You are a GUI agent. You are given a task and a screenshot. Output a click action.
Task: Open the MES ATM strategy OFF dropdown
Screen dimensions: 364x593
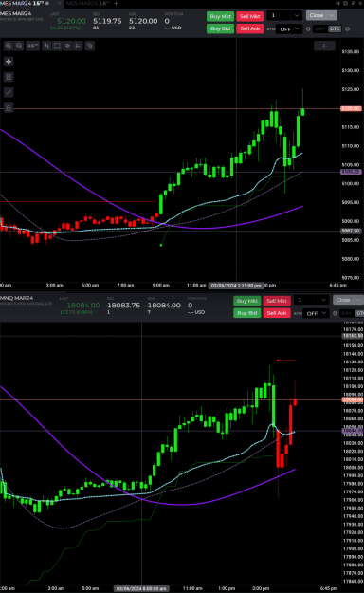pos(289,29)
